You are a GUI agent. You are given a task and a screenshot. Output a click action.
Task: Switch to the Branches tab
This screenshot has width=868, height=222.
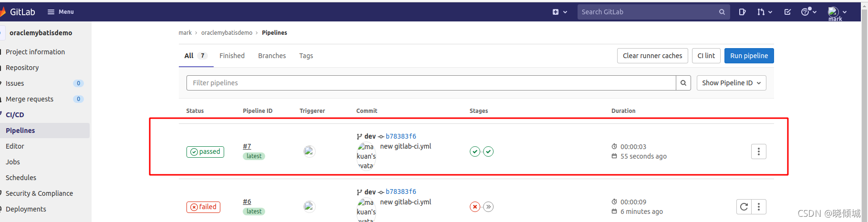pos(272,56)
